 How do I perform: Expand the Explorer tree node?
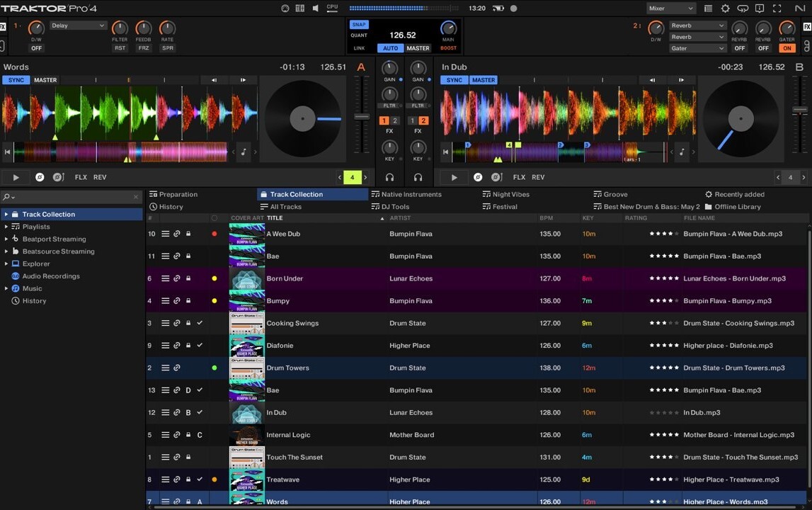point(6,263)
